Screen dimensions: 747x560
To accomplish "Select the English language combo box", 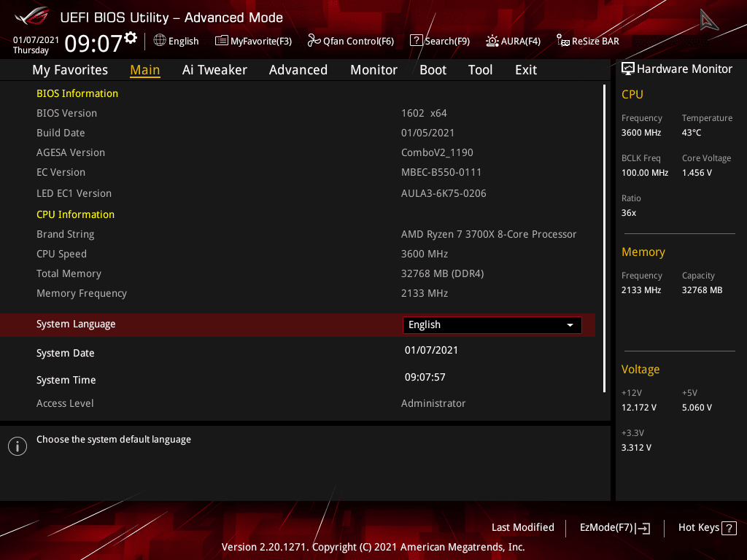I will coord(492,324).
